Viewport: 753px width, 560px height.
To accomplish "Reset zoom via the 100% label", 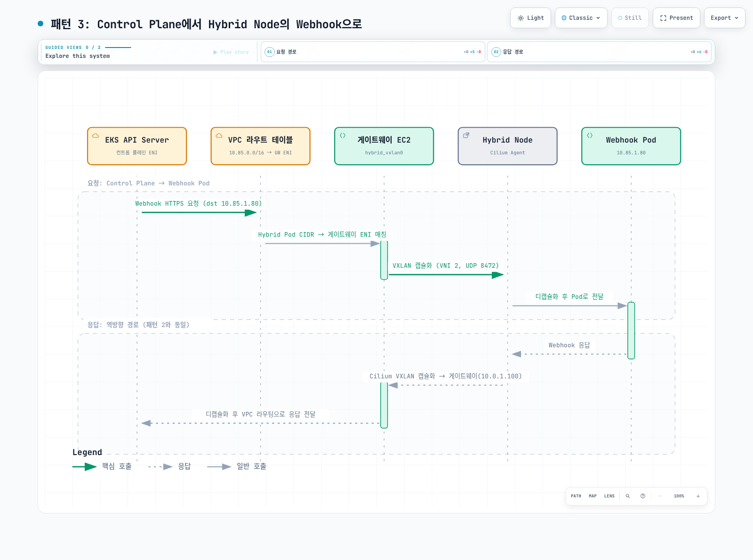I will tap(679, 496).
